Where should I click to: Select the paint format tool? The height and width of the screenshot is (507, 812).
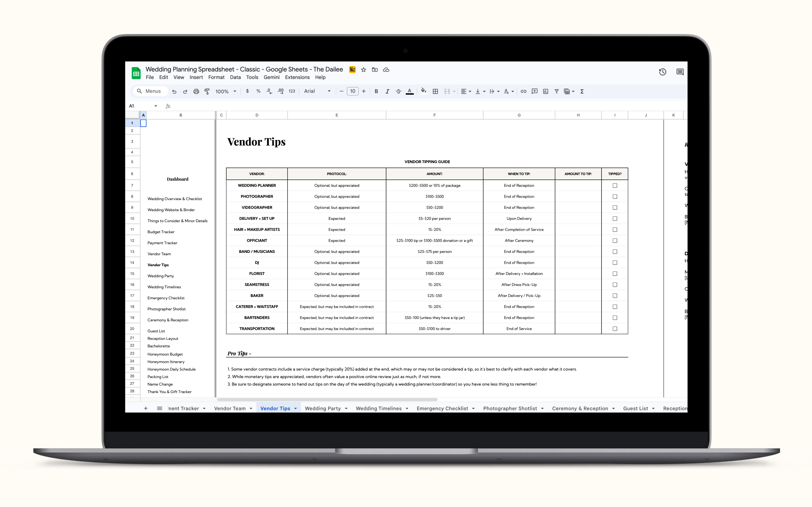click(207, 91)
